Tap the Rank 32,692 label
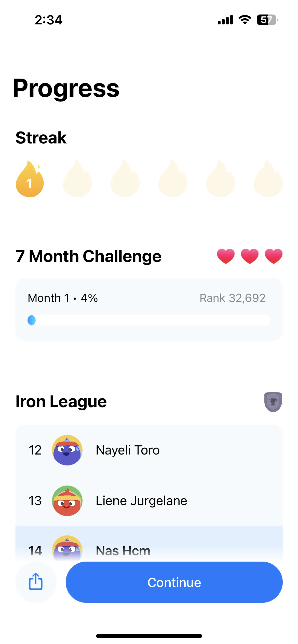 (x=233, y=298)
